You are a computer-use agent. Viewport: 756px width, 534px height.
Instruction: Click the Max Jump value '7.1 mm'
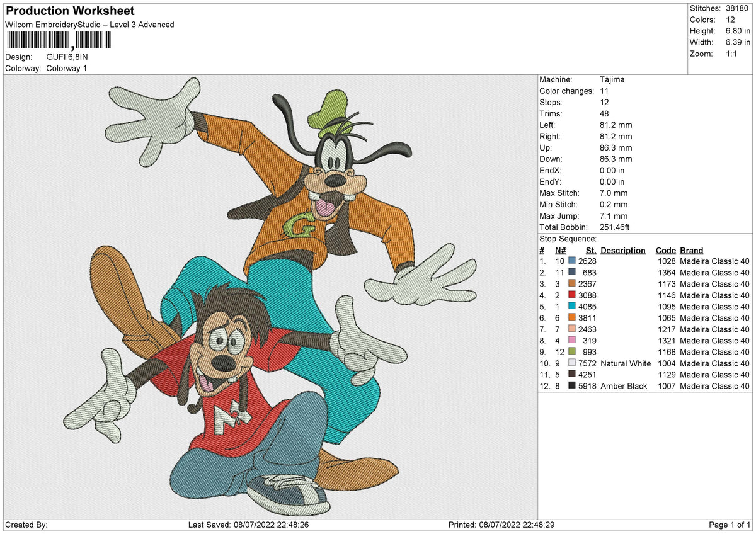click(x=614, y=216)
